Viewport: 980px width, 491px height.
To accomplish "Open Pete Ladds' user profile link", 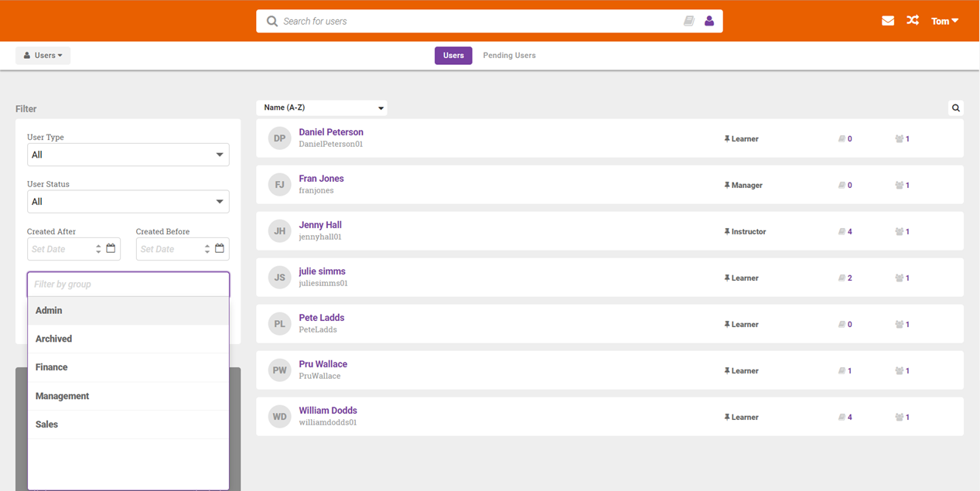I will (322, 318).
